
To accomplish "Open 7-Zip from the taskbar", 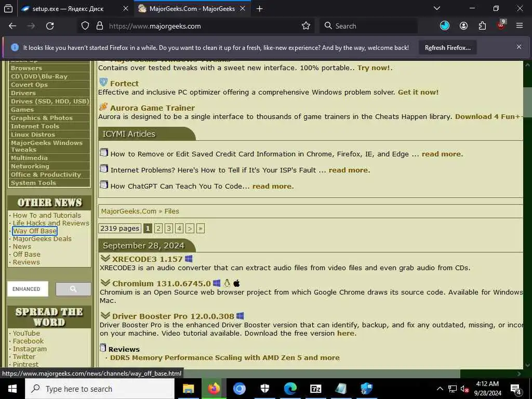I will pyautogui.click(x=315, y=389).
